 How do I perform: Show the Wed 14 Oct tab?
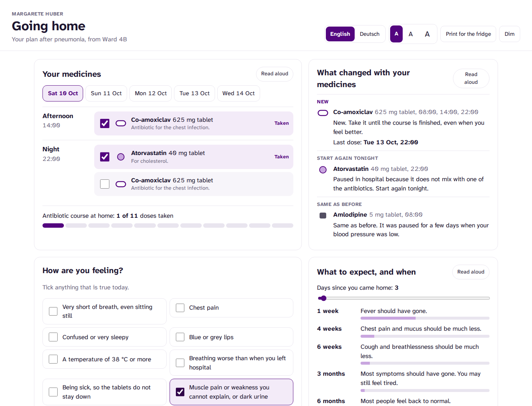[x=239, y=93]
